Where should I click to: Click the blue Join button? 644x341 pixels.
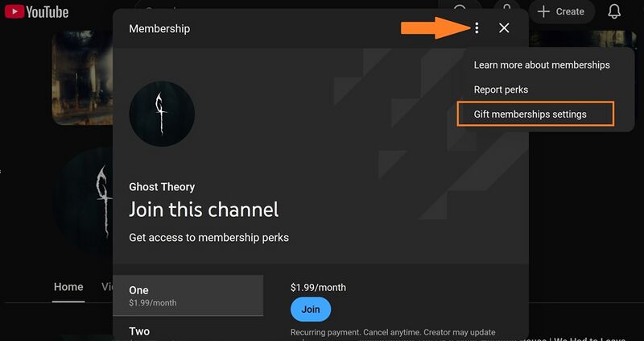coord(311,310)
